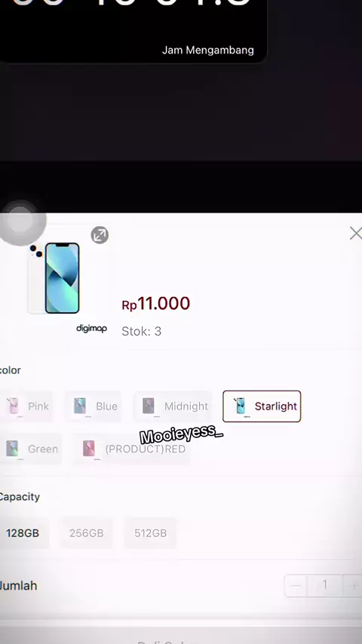Open the iPhone product thumbnail image
This screenshot has width=362, height=644.
[54, 278]
